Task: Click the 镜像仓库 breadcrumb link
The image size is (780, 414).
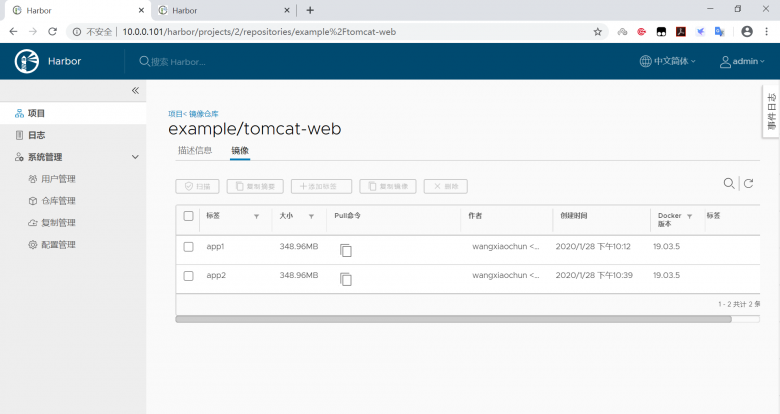Action: click(x=203, y=114)
